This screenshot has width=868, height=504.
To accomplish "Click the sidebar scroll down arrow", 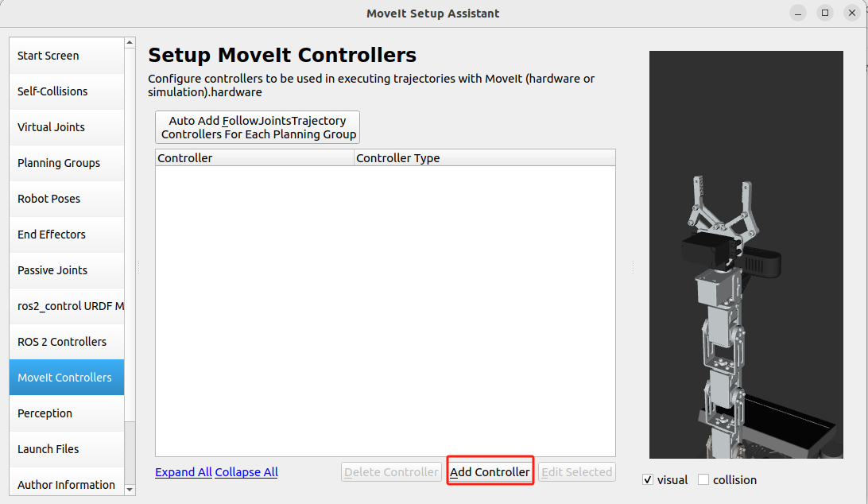I will click(x=130, y=490).
